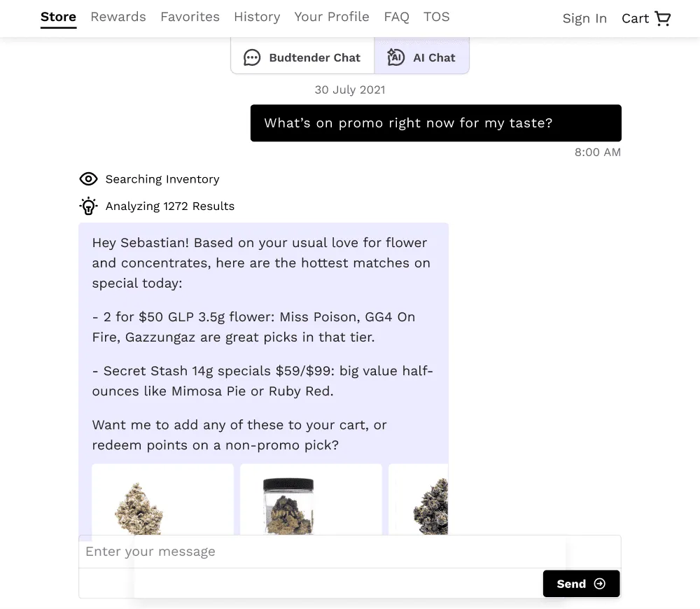Click the lightbulb icon beside Analyzing Results
Image resolution: width=700 pixels, height=609 pixels.
point(88,206)
